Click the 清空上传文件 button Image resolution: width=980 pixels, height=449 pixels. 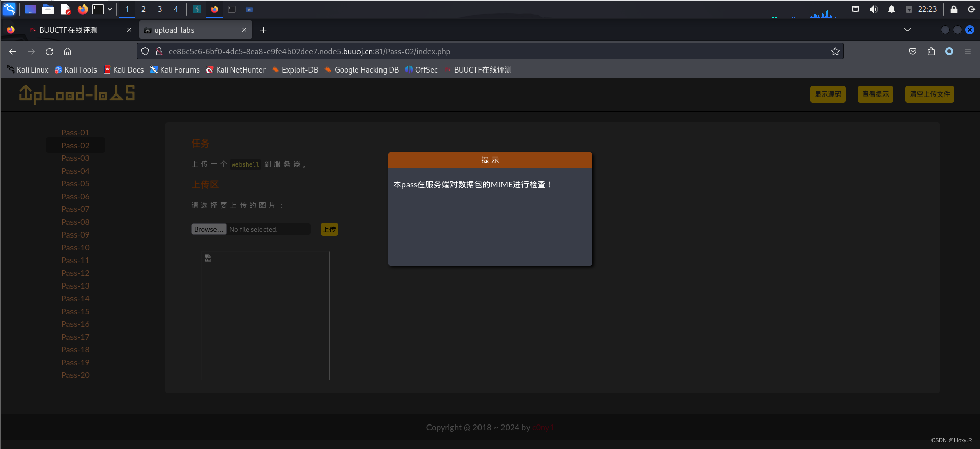(929, 94)
